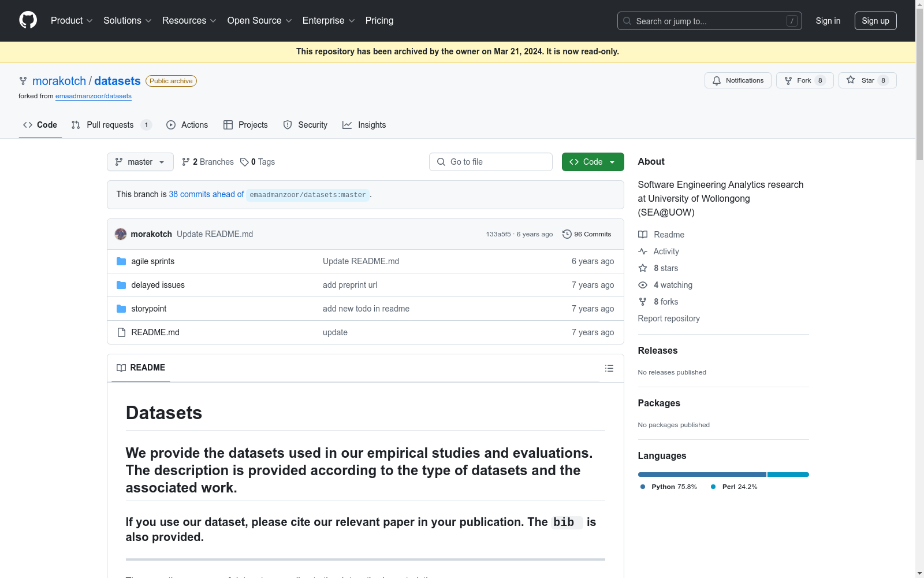Star the repository
This screenshot has width=924, height=578.
click(x=867, y=80)
